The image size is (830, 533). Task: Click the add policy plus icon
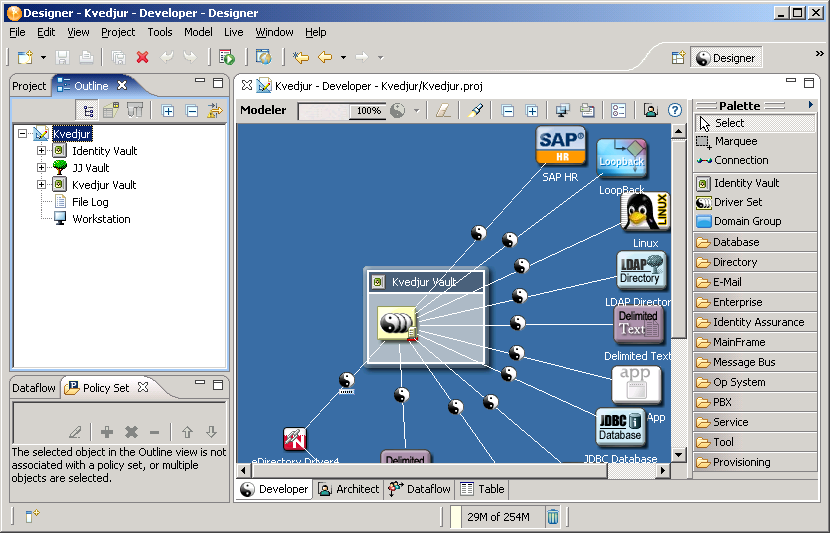coord(107,432)
